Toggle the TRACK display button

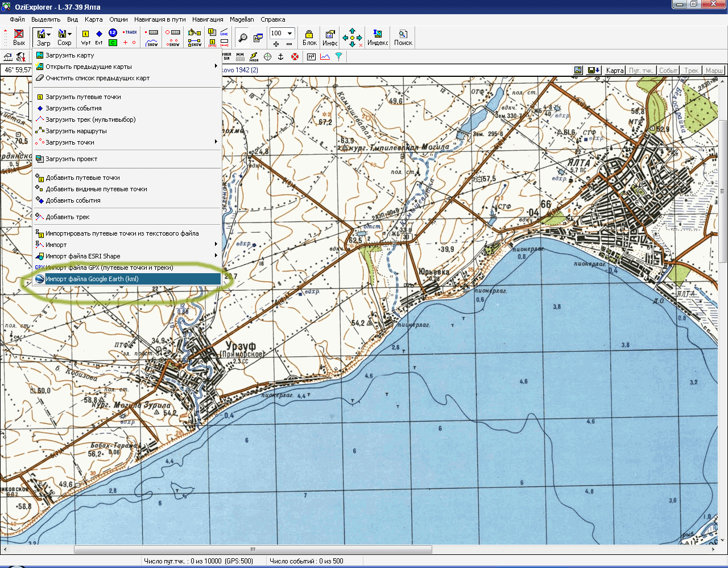(x=130, y=32)
